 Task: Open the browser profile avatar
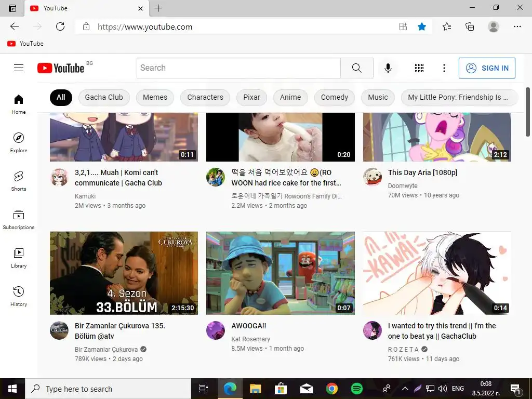click(x=494, y=26)
